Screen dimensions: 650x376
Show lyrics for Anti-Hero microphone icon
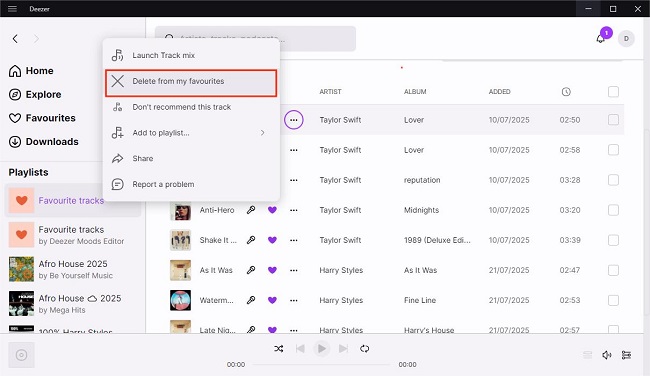click(251, 210)
